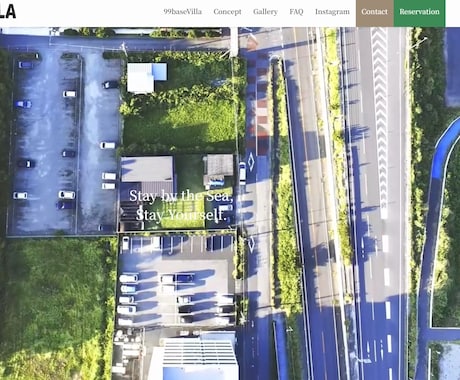View the FAQ page
Viewport: 460px width, 380px height.
pyautogui.click(x=296, y=12)
